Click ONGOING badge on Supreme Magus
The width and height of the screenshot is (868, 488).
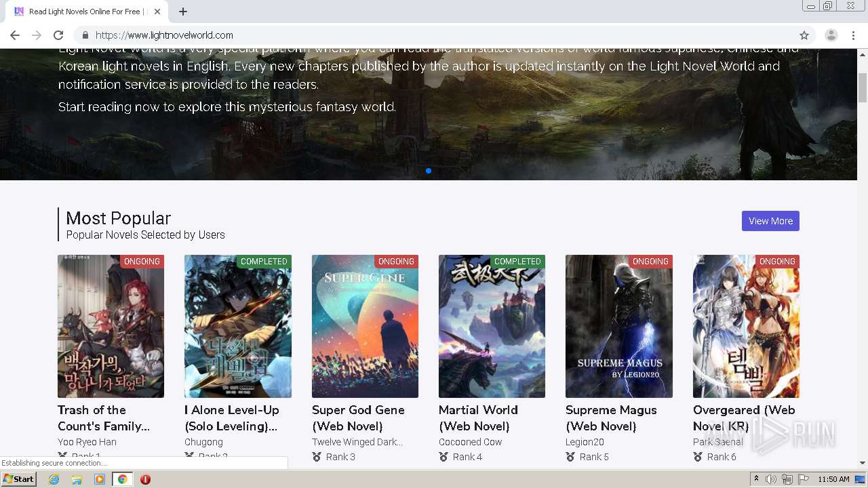point(650,262)
